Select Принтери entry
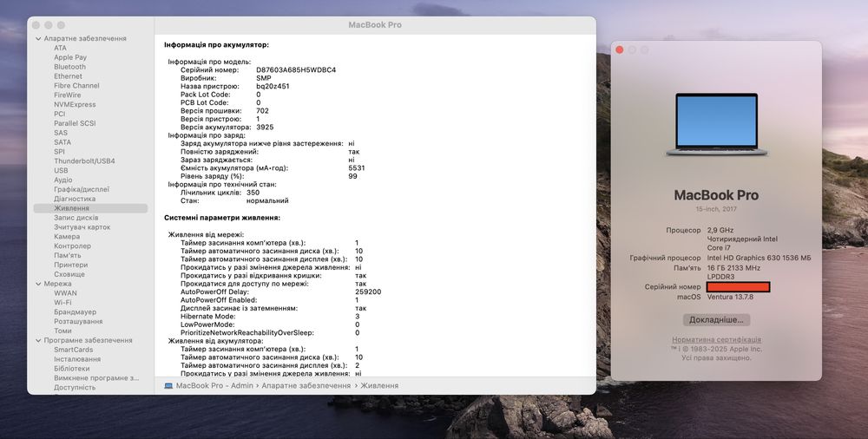This screenshot has width=868, height=439. [70, 265]
